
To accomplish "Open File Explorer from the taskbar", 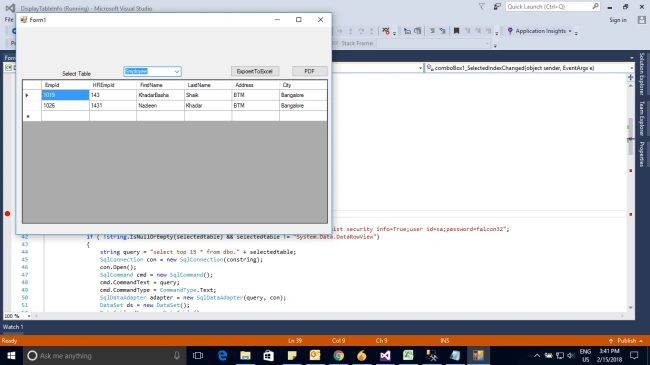I will point(245,355).
